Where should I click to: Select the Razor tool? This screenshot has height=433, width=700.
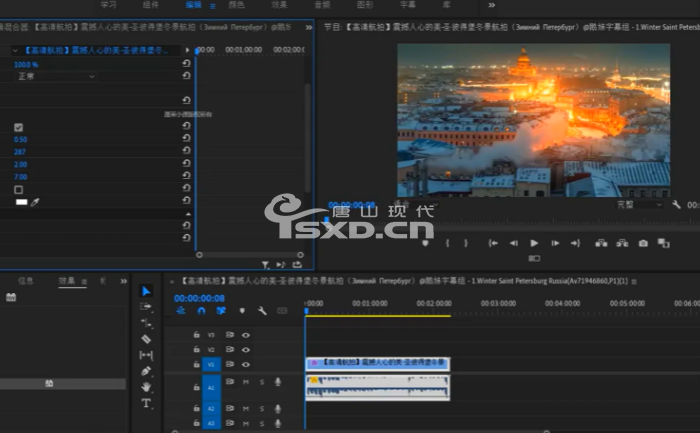click(146, 339)
